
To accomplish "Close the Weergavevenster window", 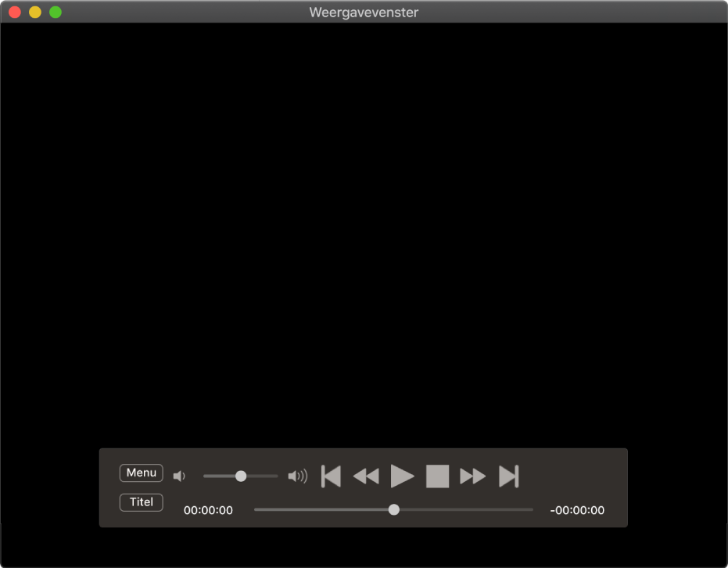I will (15, 12).
